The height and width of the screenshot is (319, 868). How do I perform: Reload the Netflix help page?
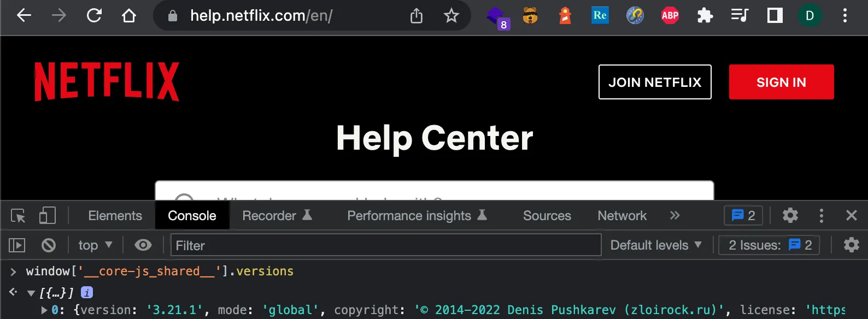(x=94, y=15)
